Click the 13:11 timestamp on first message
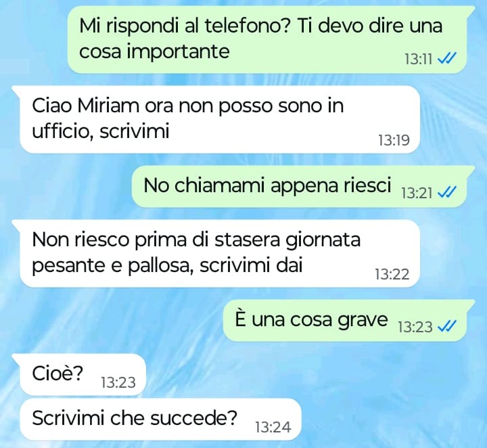 point(419,59)
